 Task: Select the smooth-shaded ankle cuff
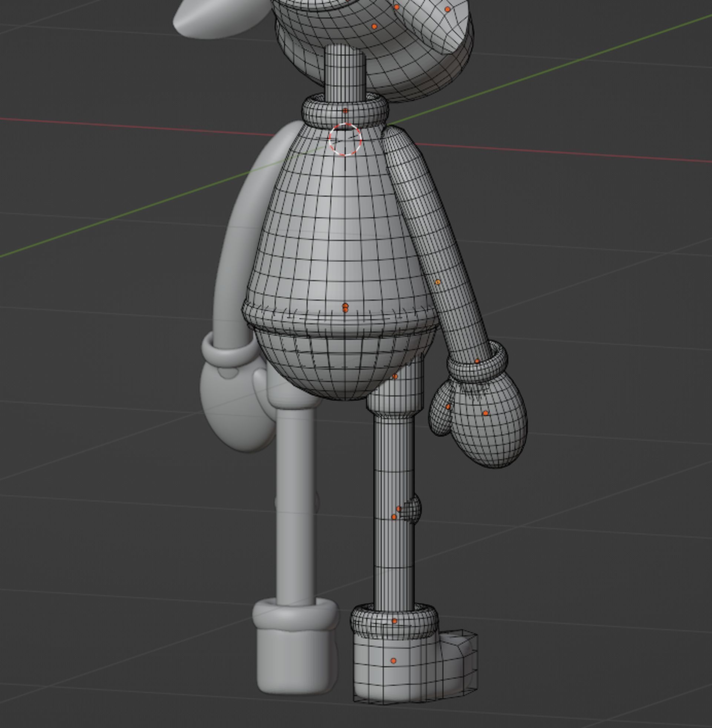pyautogui.click(x=296, y=616)
